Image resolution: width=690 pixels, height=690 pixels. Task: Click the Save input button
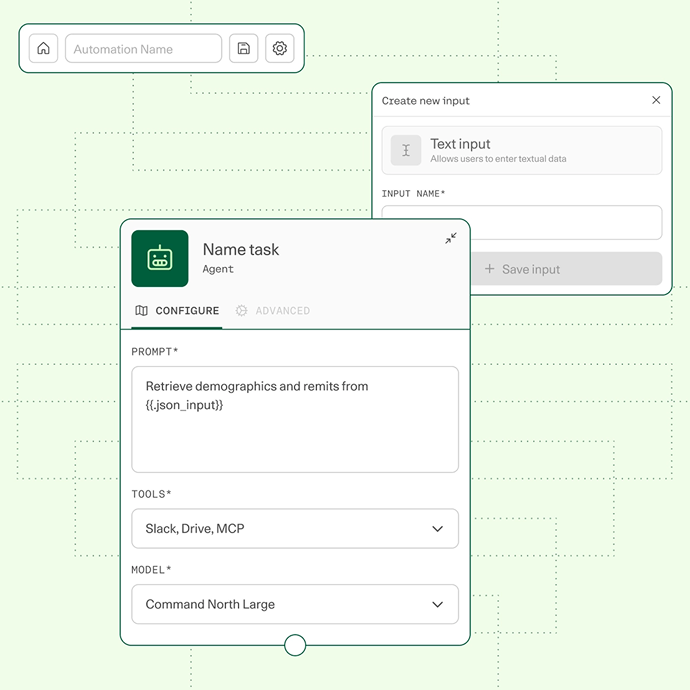(566, 269)
